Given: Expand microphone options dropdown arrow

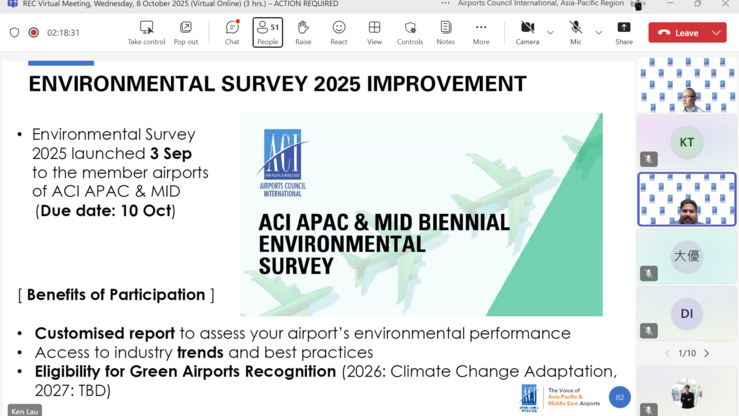Looking at the screenshot, I should (x=599, y=33).
